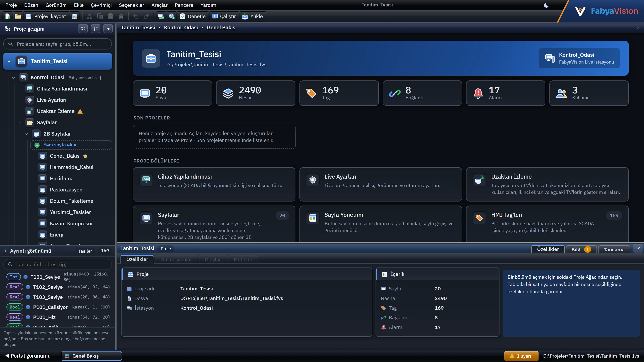
Task: Open the Araçlar menu
Action: click(x=159, y=5)
